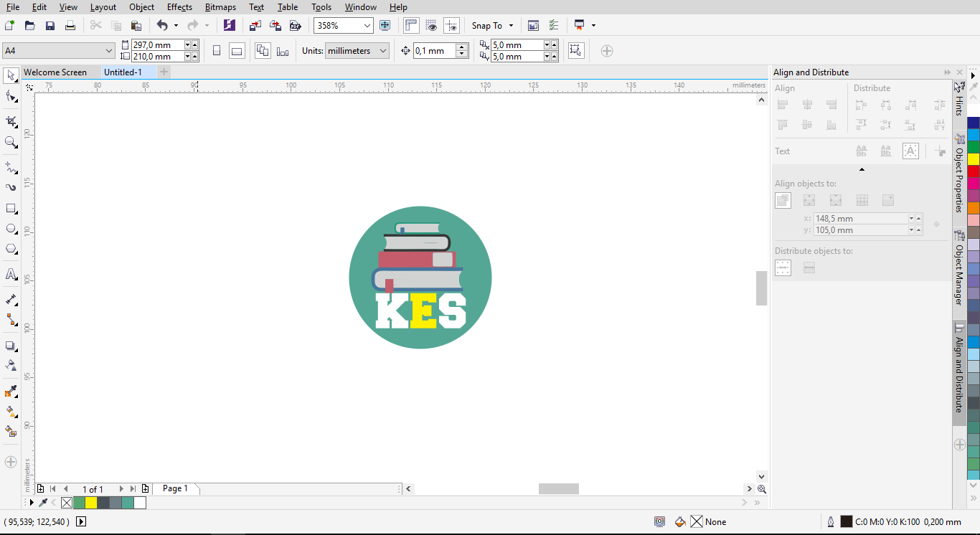Set page to Portrait orientation
Screen dimensions: 980x535
(x=217, y=51)
